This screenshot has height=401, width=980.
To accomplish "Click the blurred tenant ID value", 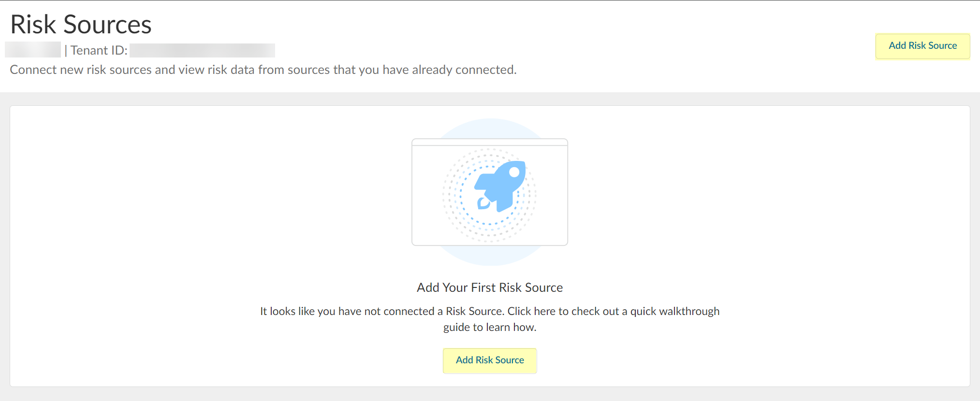I will (202, 50).
